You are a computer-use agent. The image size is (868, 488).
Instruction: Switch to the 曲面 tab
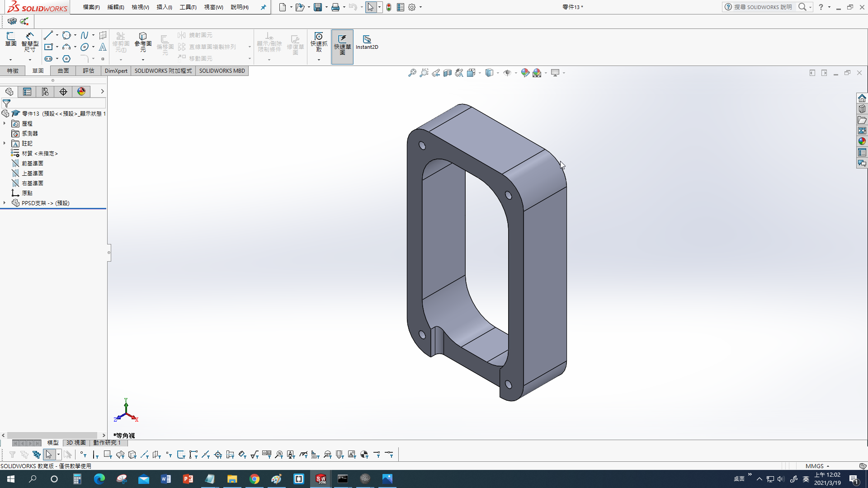pos(63,71)
